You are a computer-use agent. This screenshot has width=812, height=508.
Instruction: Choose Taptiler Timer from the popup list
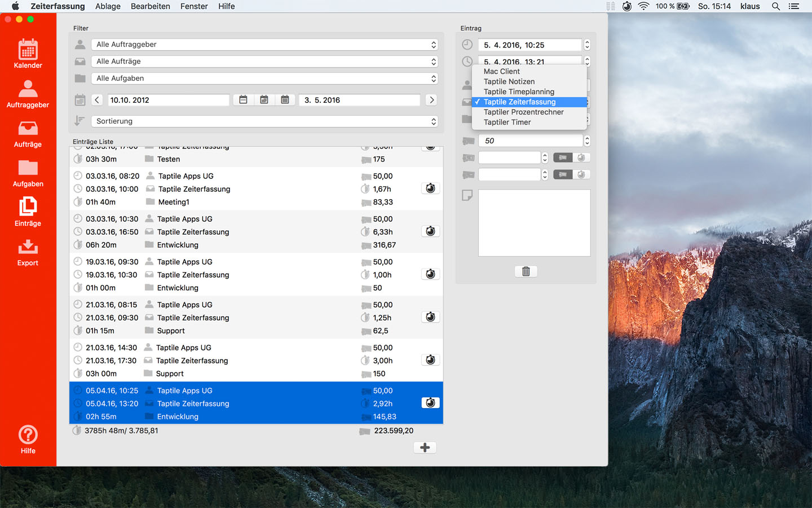(529, 122)
